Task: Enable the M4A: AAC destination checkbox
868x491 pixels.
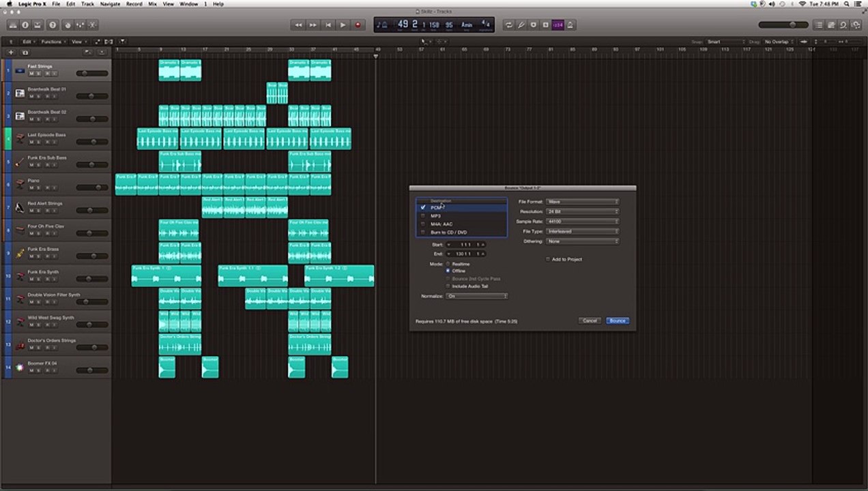Action: (423, 224)
